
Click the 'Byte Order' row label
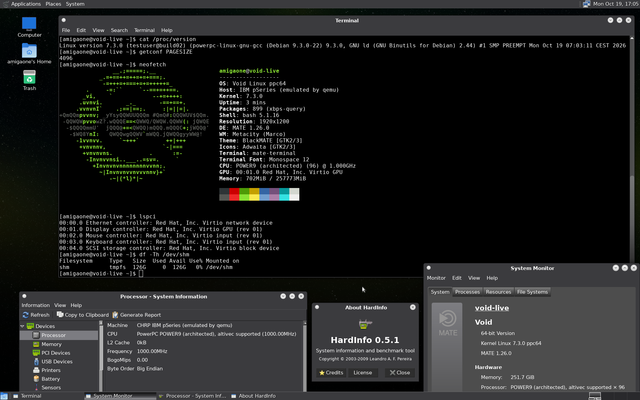pos(120,369)
